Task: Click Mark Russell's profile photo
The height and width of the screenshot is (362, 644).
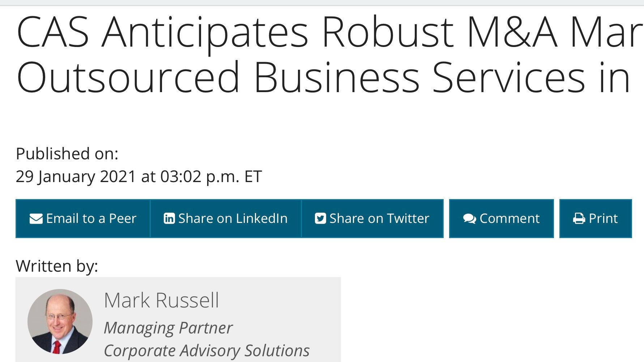Action: click(x=60, y=321)
